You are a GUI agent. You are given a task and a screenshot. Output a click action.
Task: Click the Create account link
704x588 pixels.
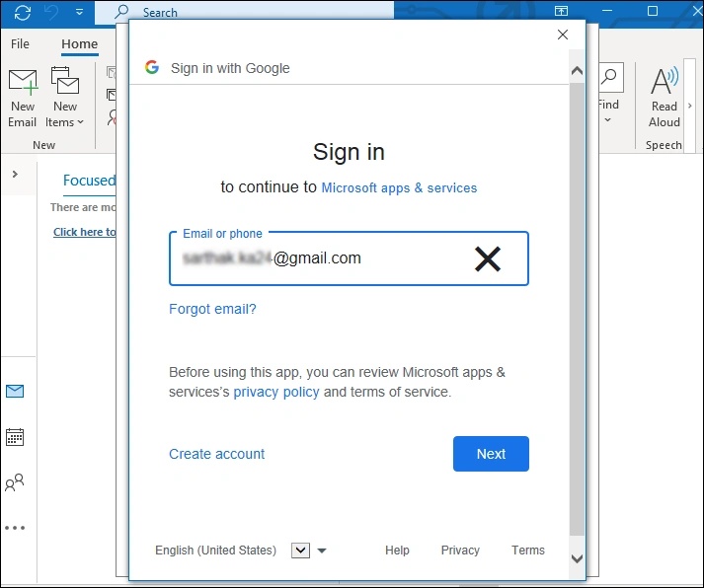[217, 454]
